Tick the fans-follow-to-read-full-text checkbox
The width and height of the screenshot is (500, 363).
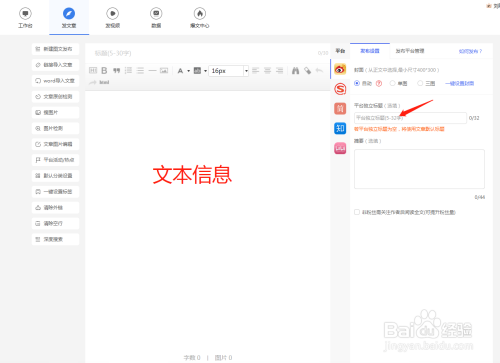coord(357,212)
